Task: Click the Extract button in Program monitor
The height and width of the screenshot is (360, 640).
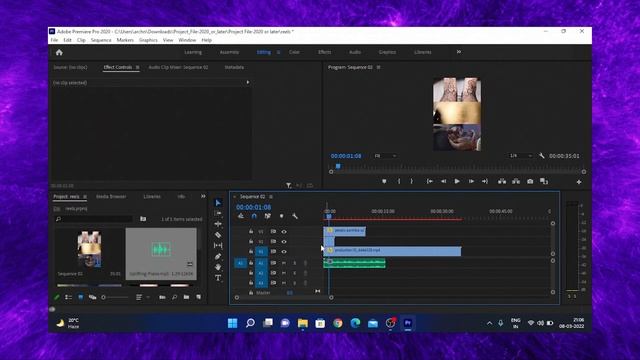Action: coord(516,181)
